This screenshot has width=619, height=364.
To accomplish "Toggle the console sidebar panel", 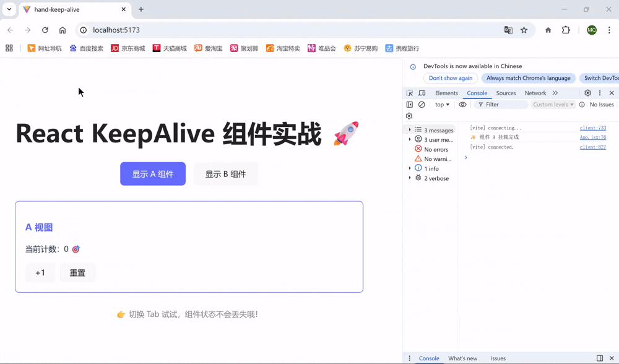I will point(409,105).
